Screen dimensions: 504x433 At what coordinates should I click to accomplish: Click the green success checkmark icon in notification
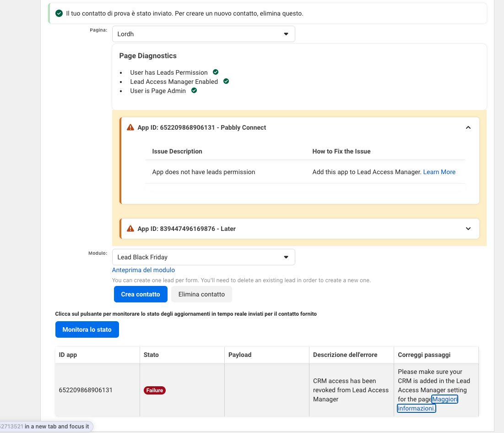click(59, 13)
